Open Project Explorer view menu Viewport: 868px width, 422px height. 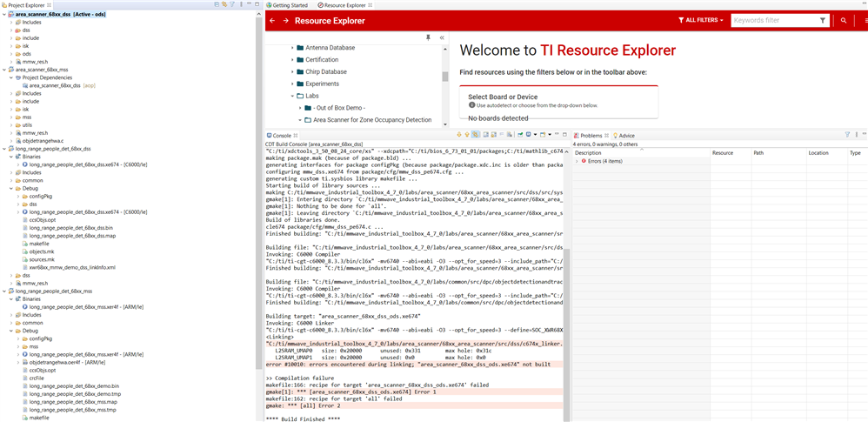point(242,3)
